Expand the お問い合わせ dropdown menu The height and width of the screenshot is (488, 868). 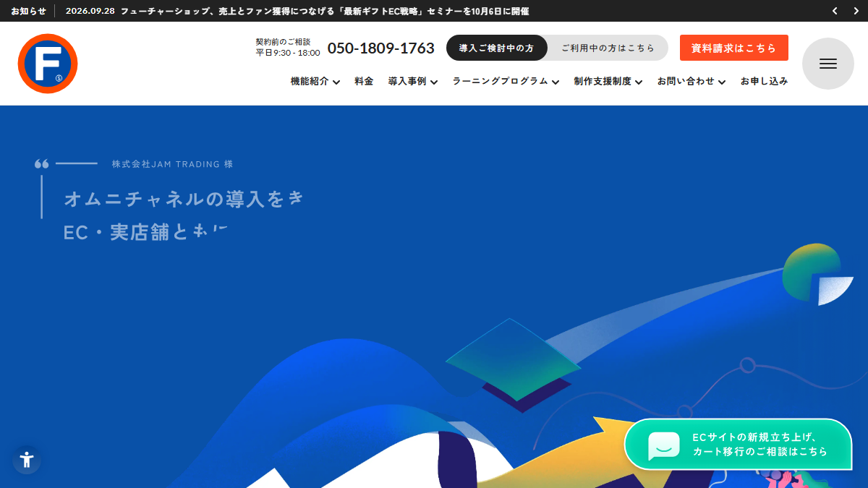click(x=692, y=82)
